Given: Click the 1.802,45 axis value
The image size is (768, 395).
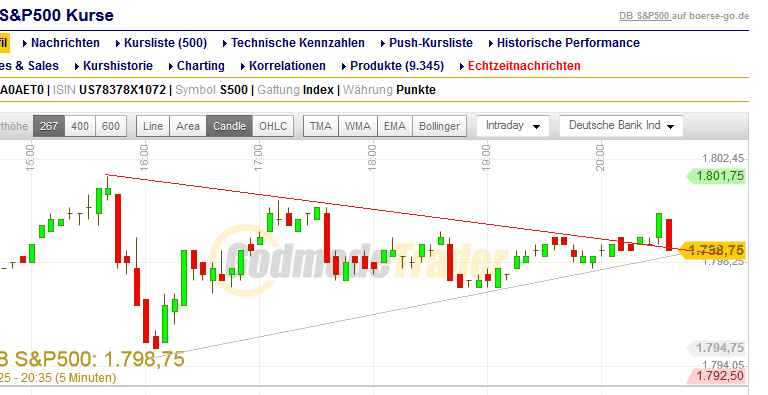Looking at the screenshot, I should (x=723, y=158).
